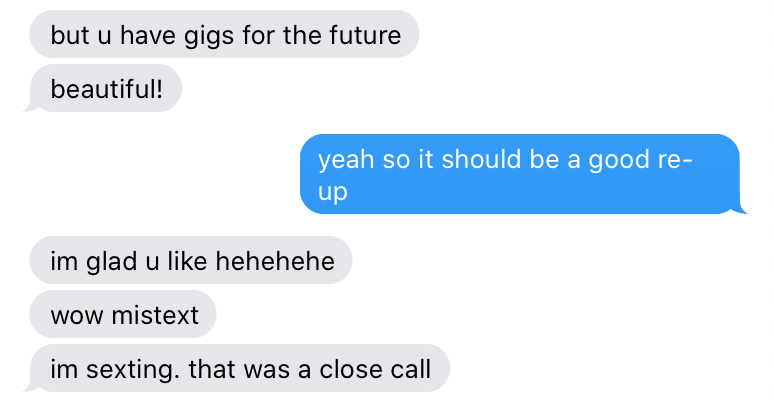Click the words "close call" in last bubble

(x=375, y=369)
